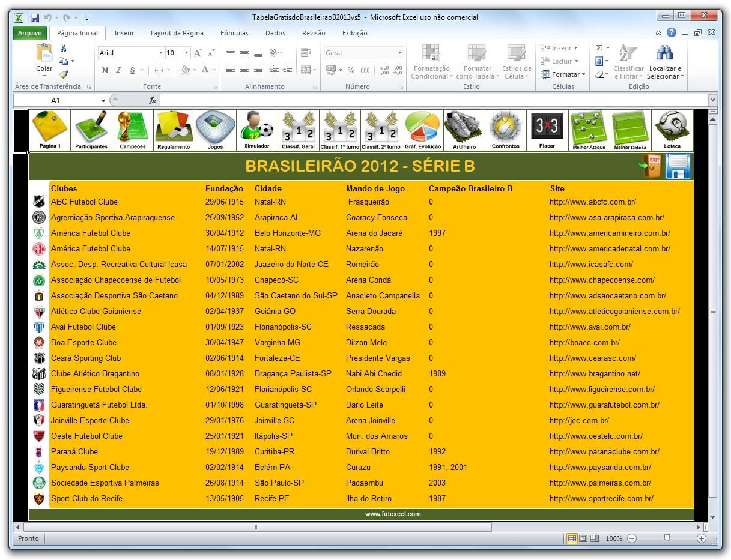This screenshot has width=731, height=560.
Task: Open the Placar scoreboard icon
Action: 547,130
